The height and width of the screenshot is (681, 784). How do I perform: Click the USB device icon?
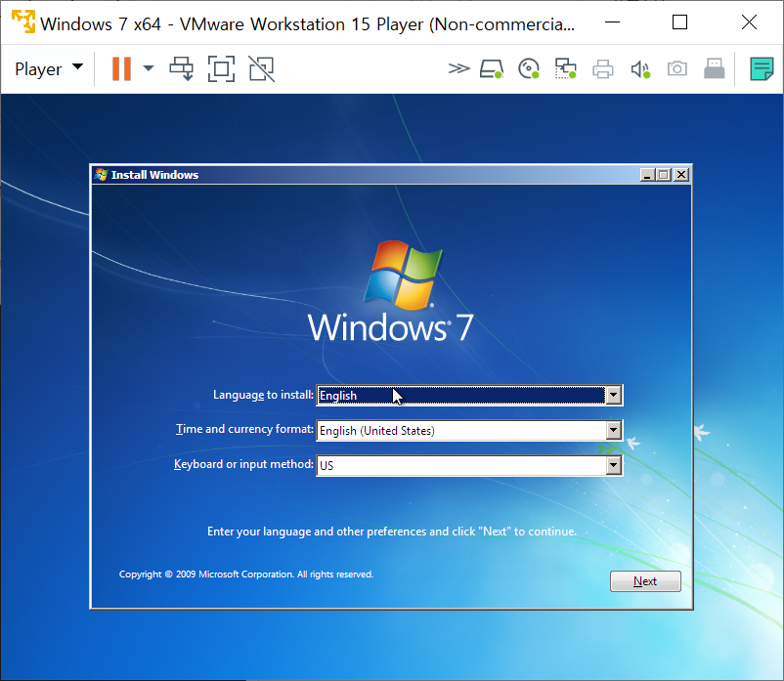tap(714, 68)
